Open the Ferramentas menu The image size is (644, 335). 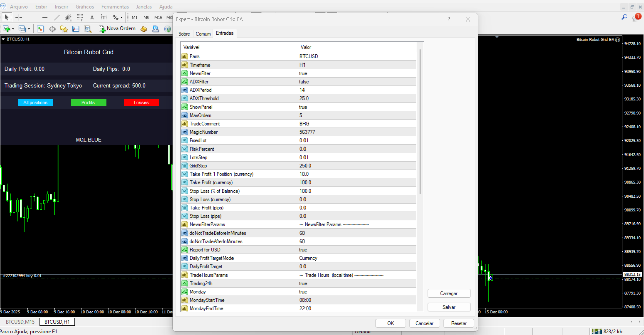tap(115, 7)
